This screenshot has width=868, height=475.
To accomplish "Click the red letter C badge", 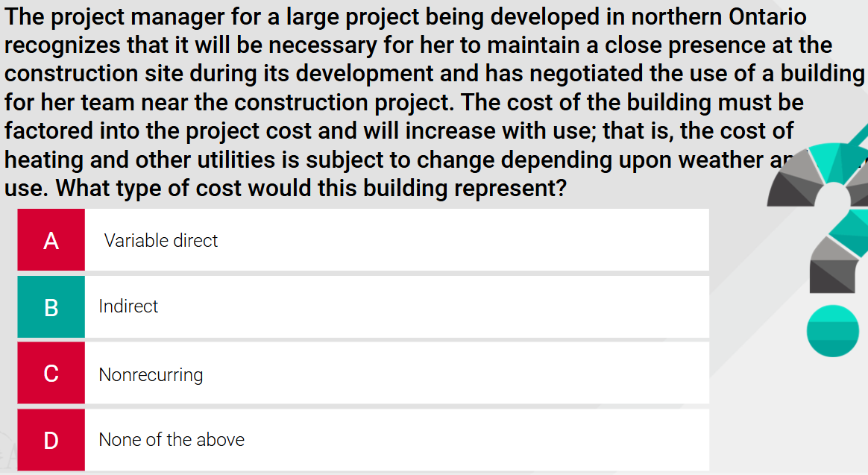I will [51, 373].
